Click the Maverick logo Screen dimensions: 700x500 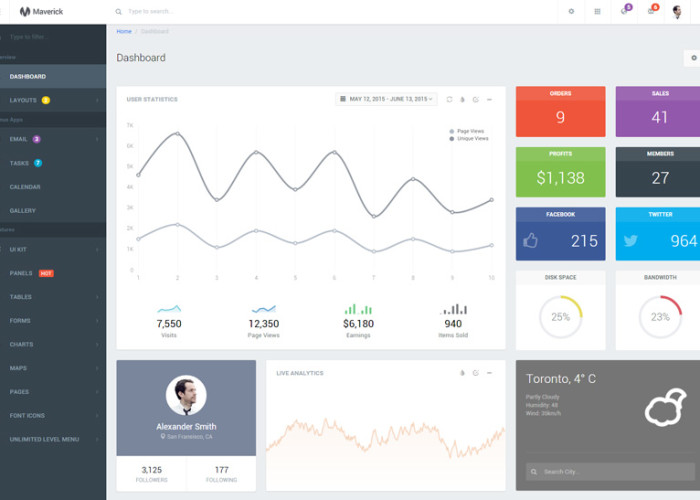(x=41, y=12)
